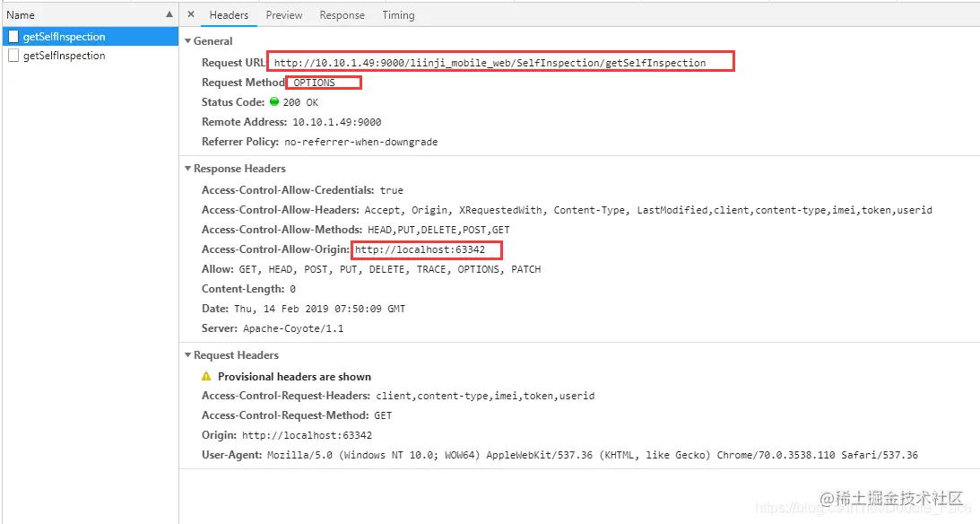Click the green status code indicator
The height and width of the screenshot is (524, 980).
(274, 101)
